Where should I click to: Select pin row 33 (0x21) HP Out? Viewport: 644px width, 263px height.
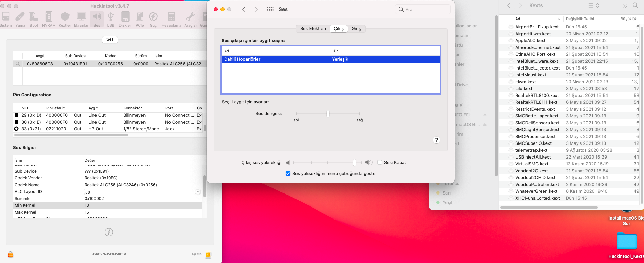pos(109,129)
